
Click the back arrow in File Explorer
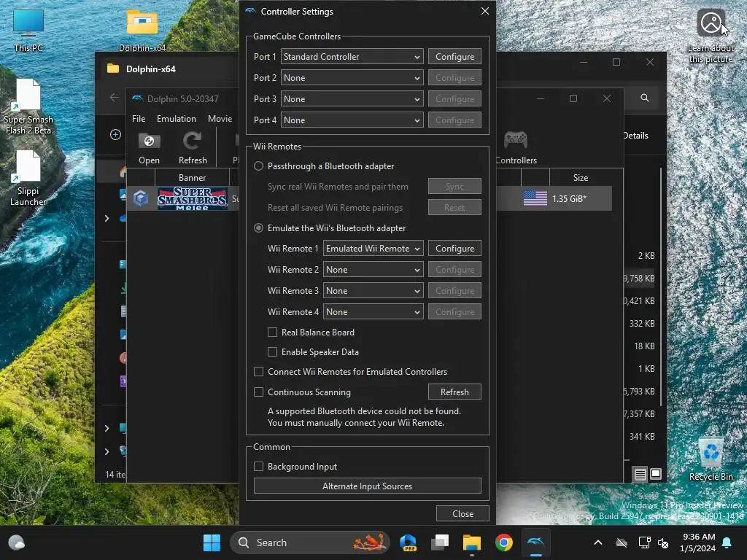[115, 98]
